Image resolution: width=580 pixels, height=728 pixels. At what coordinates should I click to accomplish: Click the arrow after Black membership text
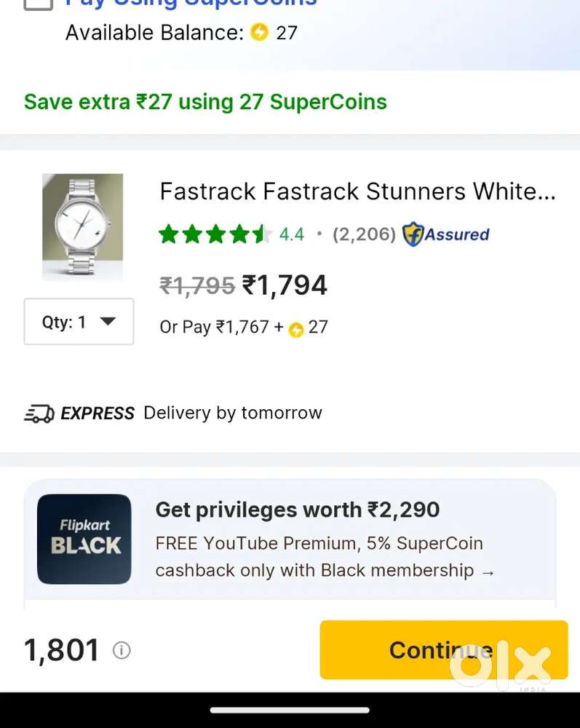click(488, 571)
